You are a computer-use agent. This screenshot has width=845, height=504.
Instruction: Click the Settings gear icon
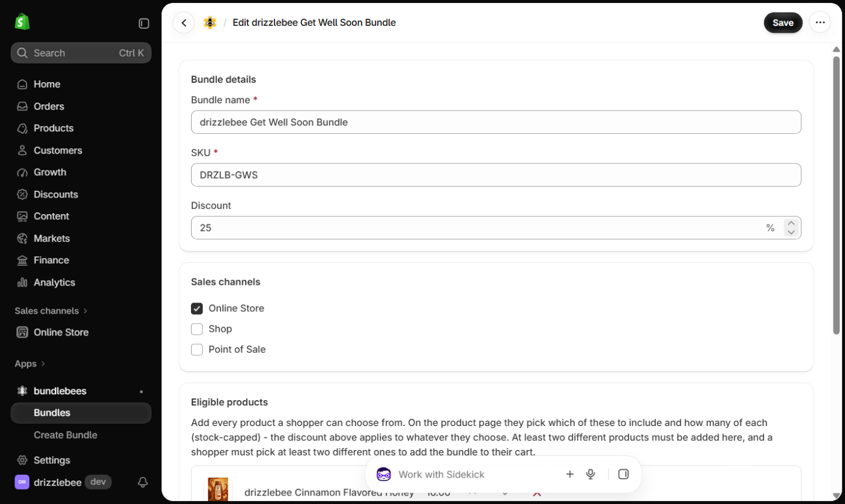click(22, 460)
